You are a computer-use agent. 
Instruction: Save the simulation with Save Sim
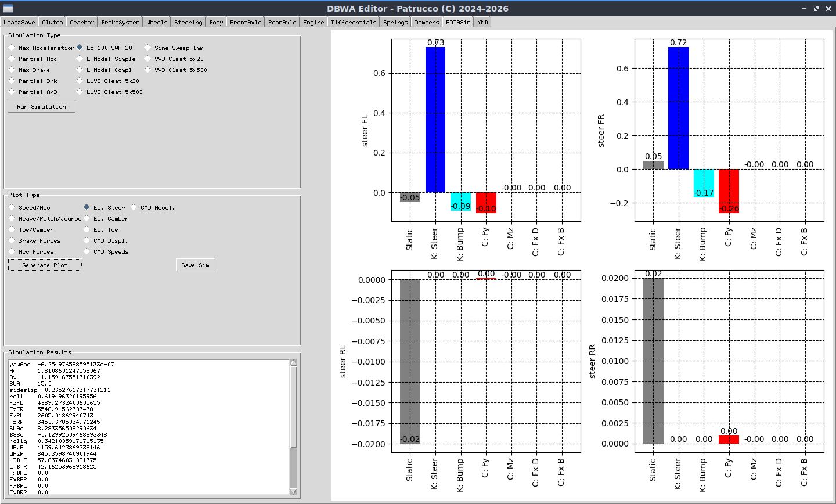click(195, 265)
